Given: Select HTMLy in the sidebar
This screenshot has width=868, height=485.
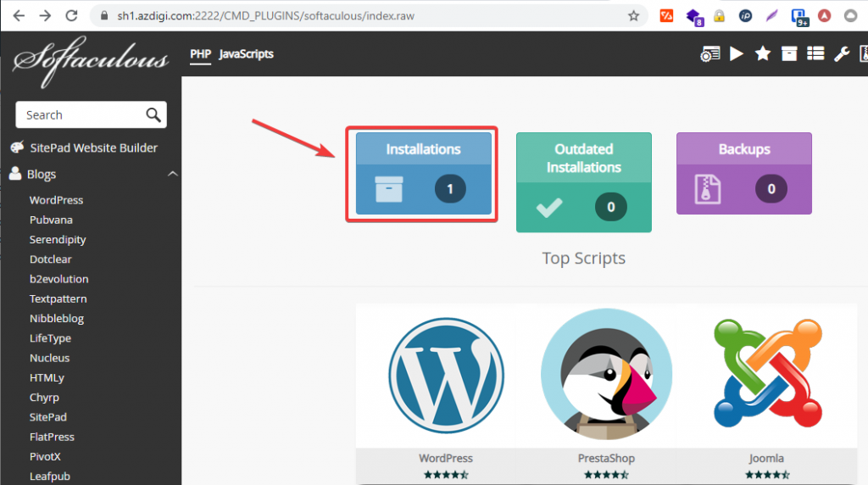Looking at the screenshot, I should [47, 377].
